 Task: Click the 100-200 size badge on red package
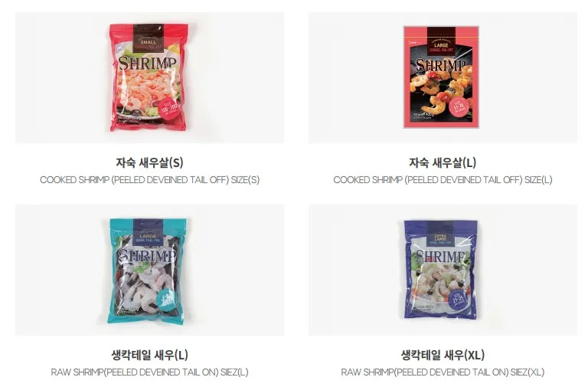click(x=170, y=108)
